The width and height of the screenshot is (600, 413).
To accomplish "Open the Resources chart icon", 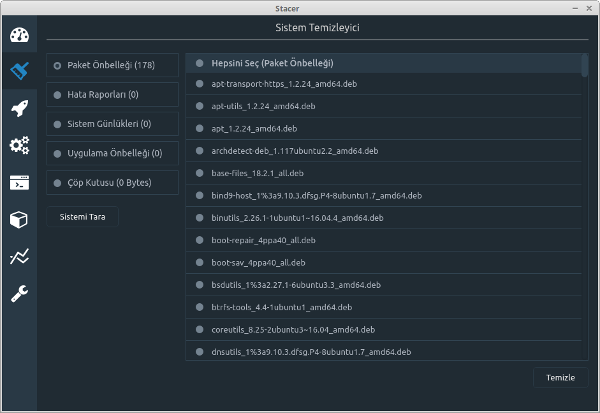I will [x=19, y=256].
